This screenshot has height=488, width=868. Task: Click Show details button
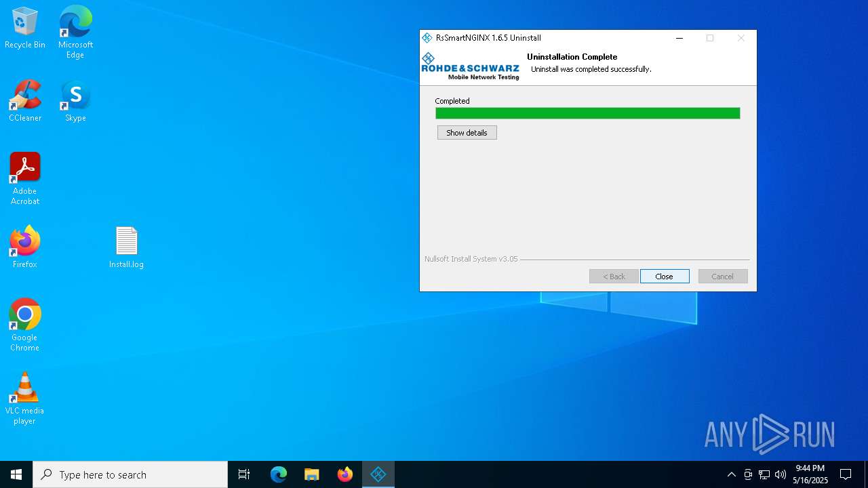pos(467,133)
